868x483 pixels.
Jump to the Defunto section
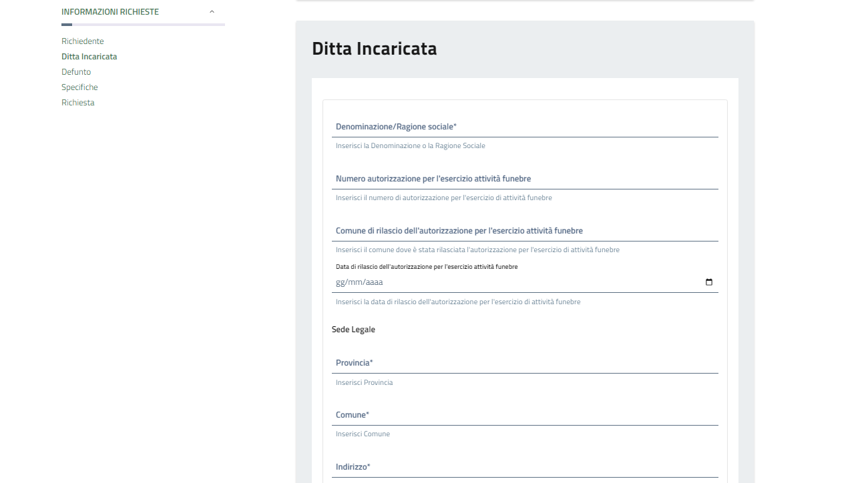76,72
